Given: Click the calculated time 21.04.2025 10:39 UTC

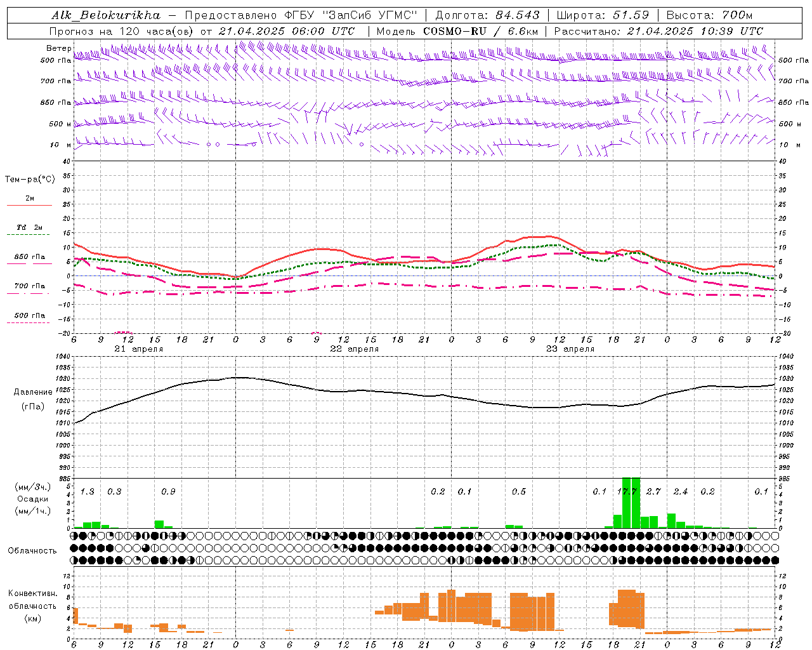Looking at the screenshot, I should click(695, 31).
